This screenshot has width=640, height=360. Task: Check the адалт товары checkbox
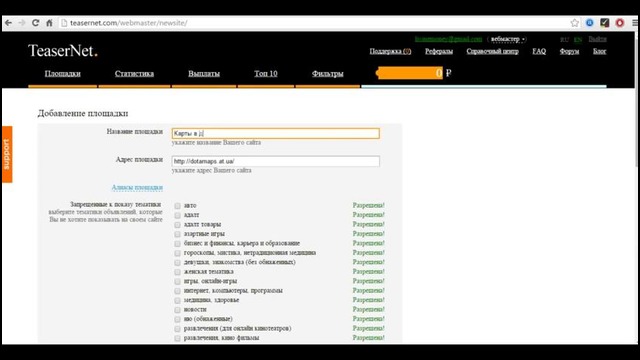pos(178,224)
